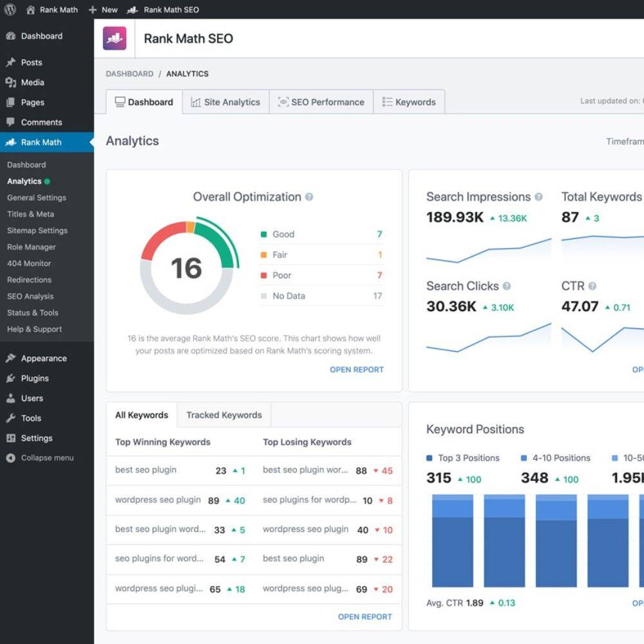Click the list icon on Keywords tab

(x=387, y=102)
